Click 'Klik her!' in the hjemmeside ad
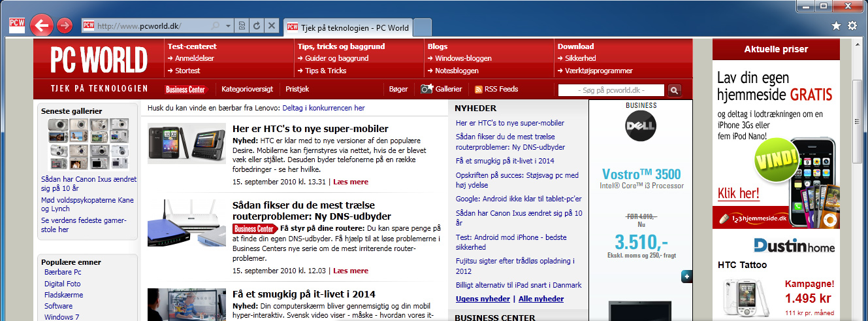 point(738,194)
